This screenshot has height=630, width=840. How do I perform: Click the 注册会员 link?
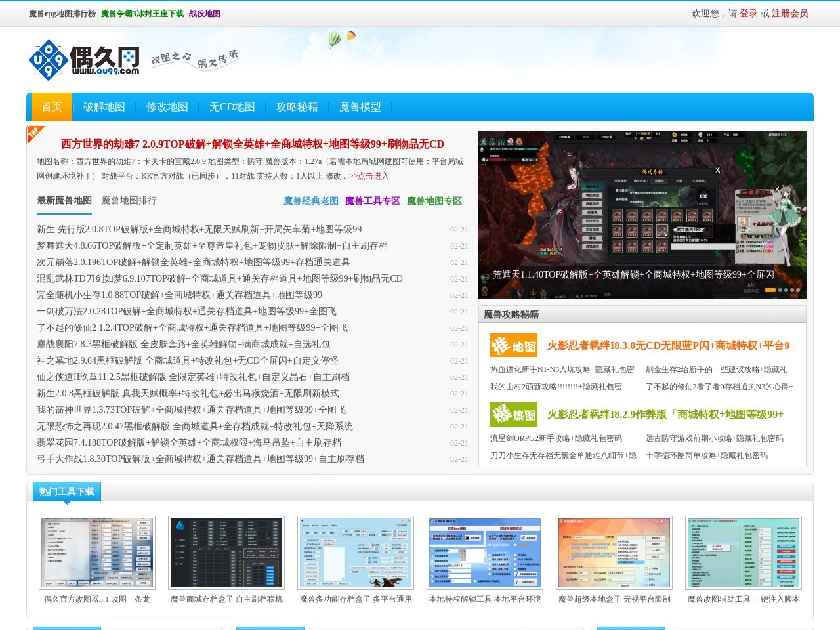point(790,13)
